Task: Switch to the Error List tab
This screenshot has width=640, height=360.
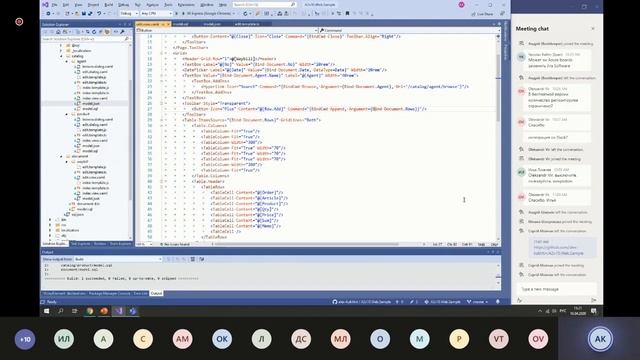Action: point(140,293)
